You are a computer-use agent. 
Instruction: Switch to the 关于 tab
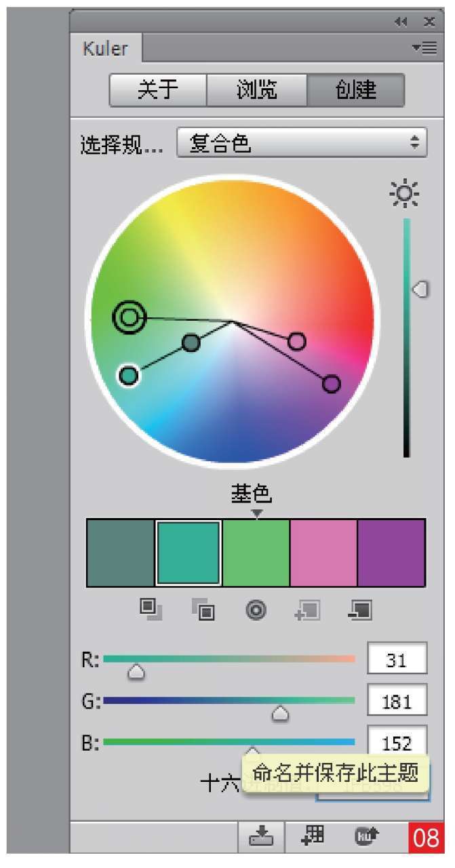[x=158, y=90]
